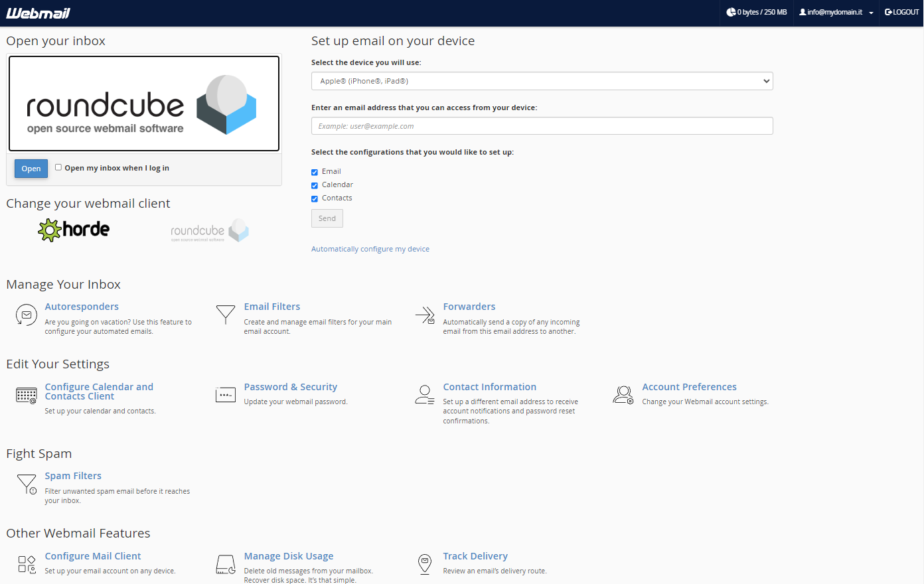This screenshot has height=584, width=924.
Task: Click the Forwarders arrow icon
Action: click(x=425, y=315)
